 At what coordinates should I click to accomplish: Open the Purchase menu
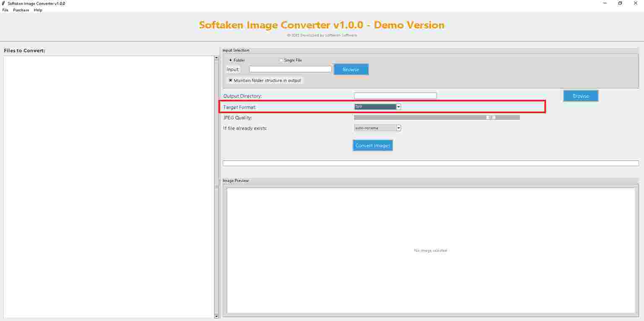click(21, 10)
